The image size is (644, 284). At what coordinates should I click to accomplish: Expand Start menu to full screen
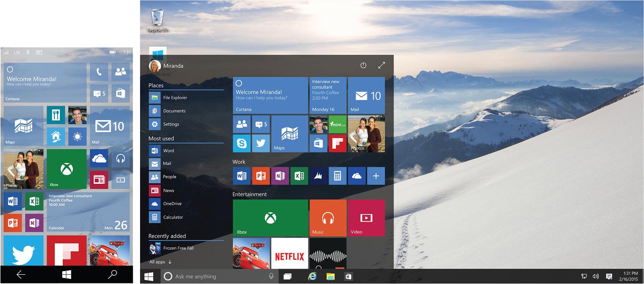[381, 66]
